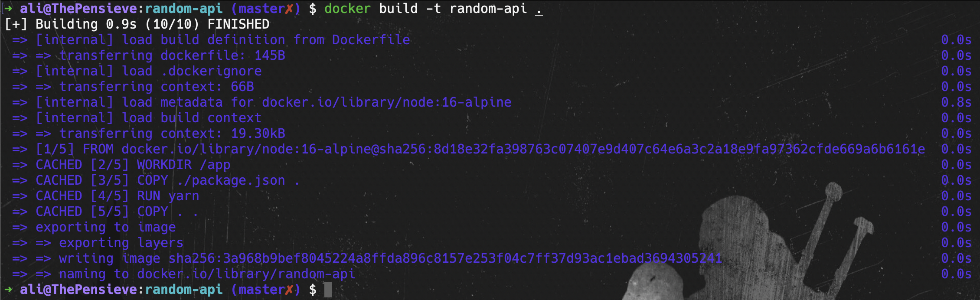The width and height of the screenshot is (980, 300).
Task: Click 'CACHED [2/5] WORKDIR /app' line
Action: [x=133, y=165]
